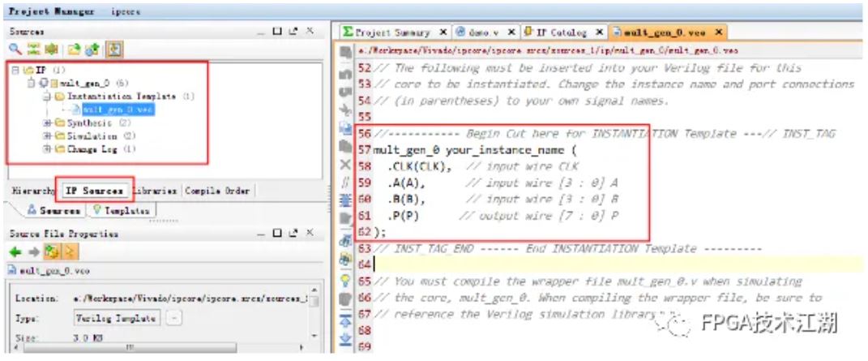868x361 pixels.
Task: Click the Search icon in Sources toolbar
Action: coord(15,49)
